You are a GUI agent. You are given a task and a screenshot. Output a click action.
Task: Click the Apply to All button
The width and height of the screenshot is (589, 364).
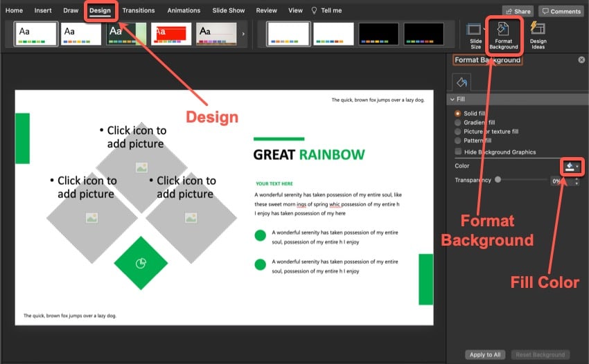click(485, 354)
